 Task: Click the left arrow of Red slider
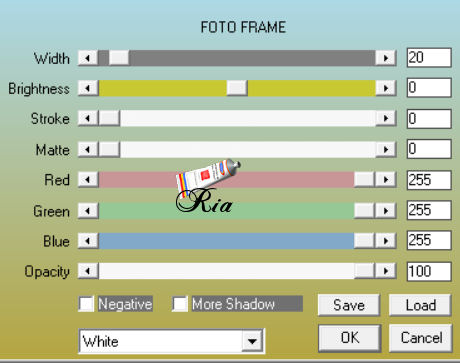(88, 180)
